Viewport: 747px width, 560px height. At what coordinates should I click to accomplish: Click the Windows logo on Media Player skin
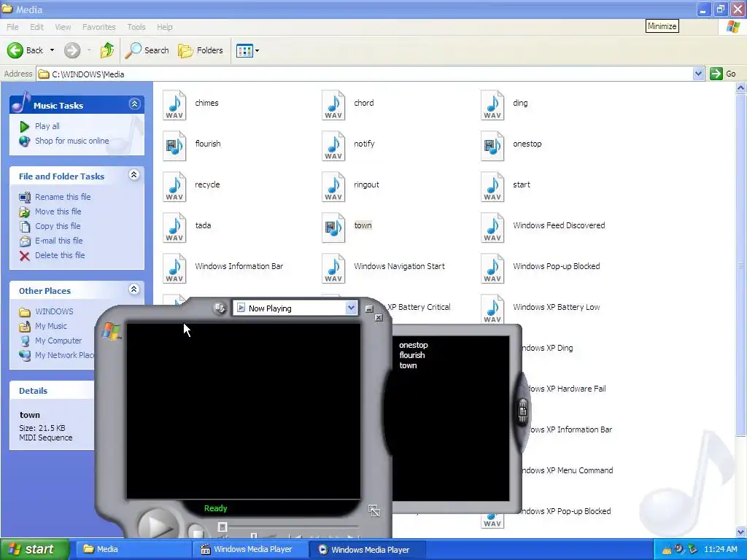[111, 331]
